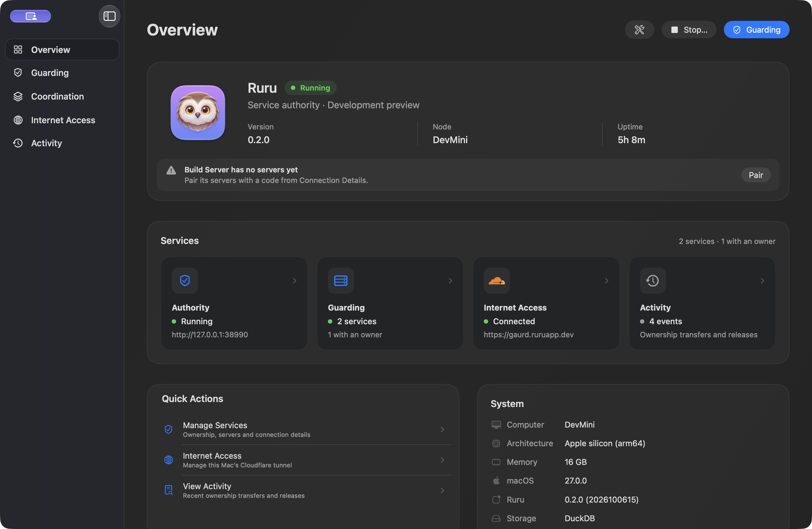Click the 0.2.0 (2026100615) build value
This screenshot has width=812, height=529.
click(601, 500)
